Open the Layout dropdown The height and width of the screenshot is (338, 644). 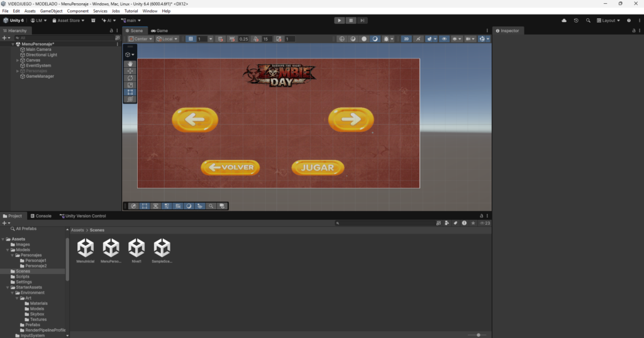pos(608,21)
